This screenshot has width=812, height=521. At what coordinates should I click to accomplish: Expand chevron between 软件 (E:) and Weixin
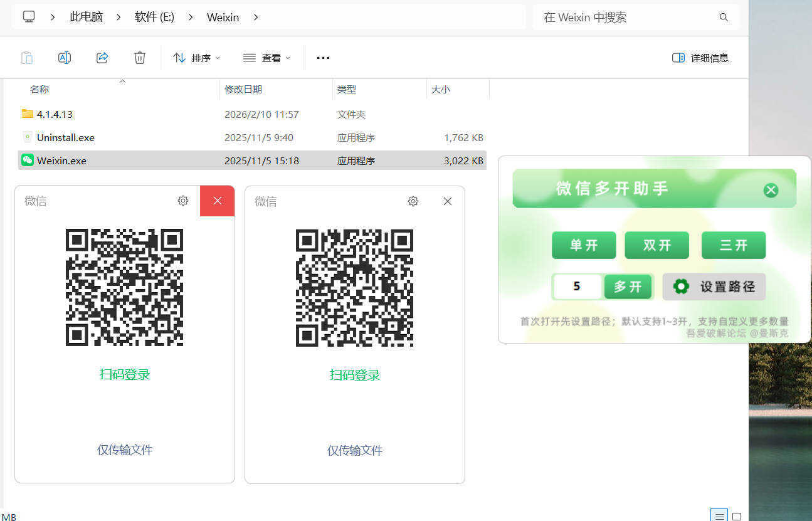(191, 17)
